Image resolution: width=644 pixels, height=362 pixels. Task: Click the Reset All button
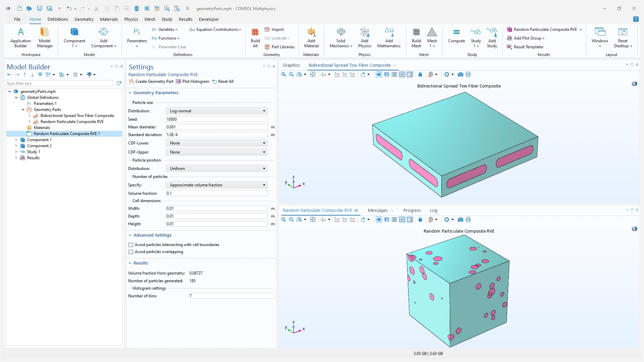[x=223, y=81]
